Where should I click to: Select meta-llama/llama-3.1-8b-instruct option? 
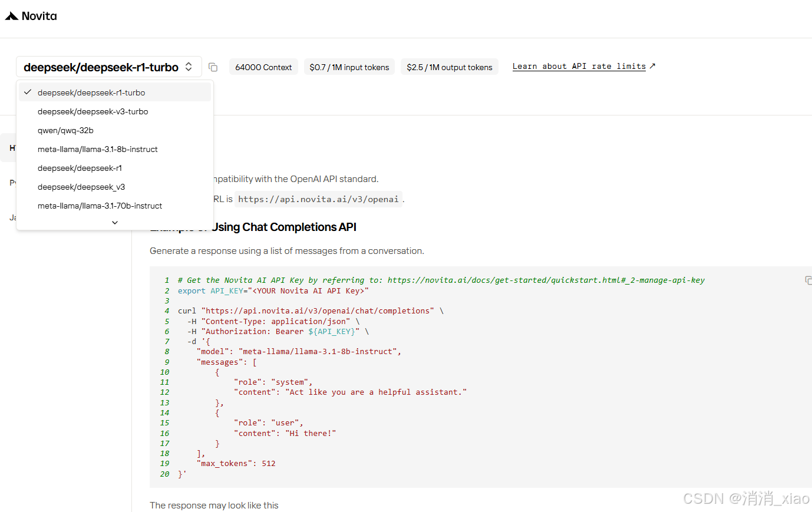(115, 149)
